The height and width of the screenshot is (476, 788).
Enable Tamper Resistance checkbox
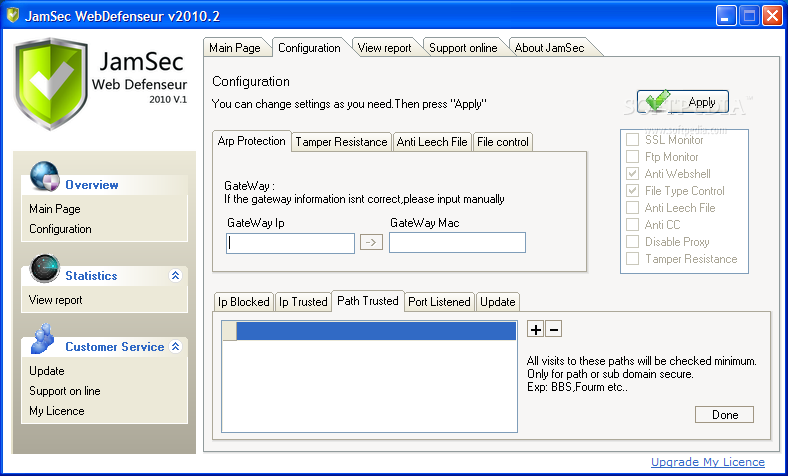tap(632, 259)
